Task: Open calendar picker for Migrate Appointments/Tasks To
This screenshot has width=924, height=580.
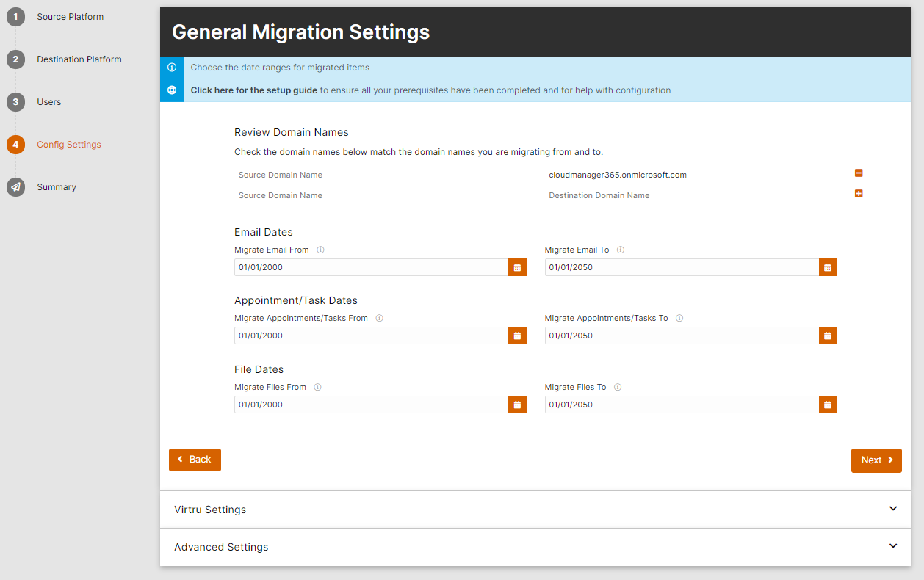Action: [828, 336]
